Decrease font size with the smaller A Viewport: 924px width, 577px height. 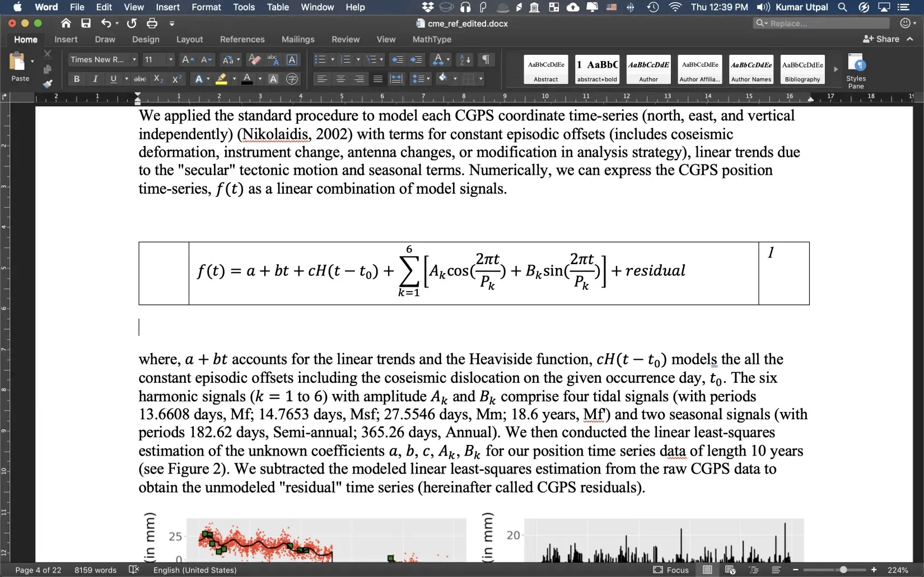(x=207, y=59)
